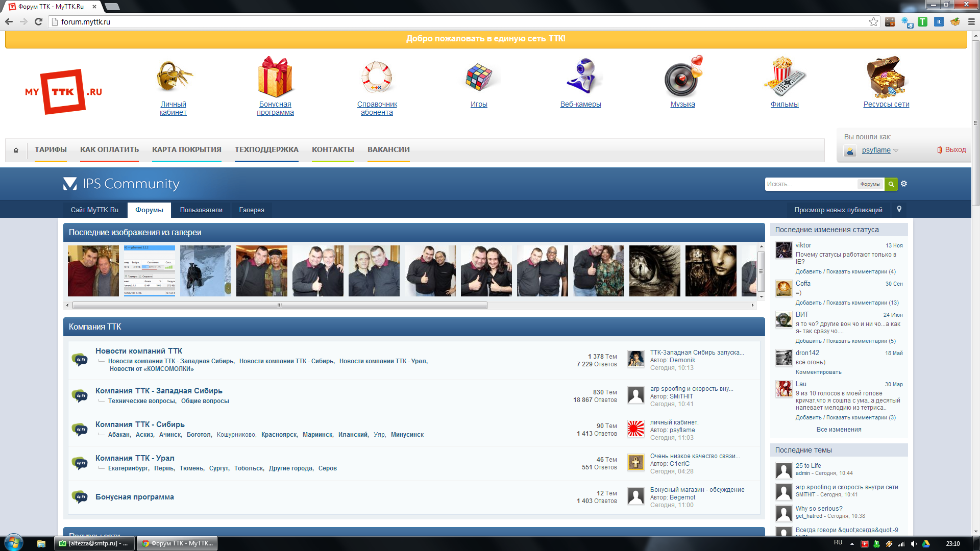Open Компания ТТК - Западная Сибирь forum

tap(159, 391)
